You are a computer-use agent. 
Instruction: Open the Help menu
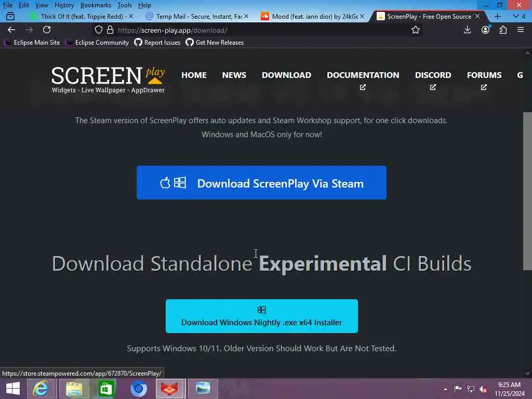[x=144, y=5]
